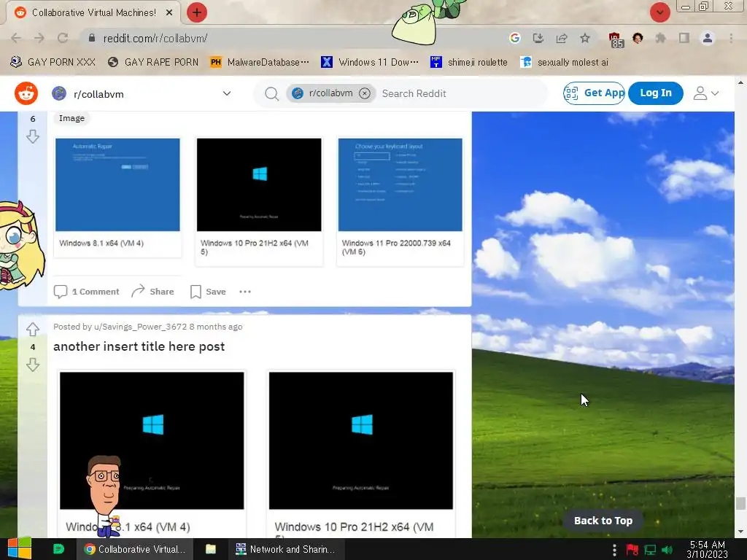The image size is (747, 560).
Task: Expand the r/collabvm community dropdown
Action: coord(227,93)
